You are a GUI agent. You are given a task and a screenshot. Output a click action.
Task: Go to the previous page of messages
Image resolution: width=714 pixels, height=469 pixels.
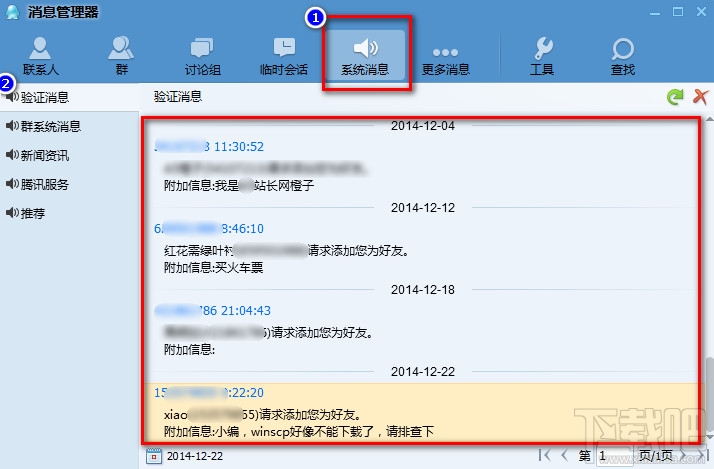(x=565, y=455)
